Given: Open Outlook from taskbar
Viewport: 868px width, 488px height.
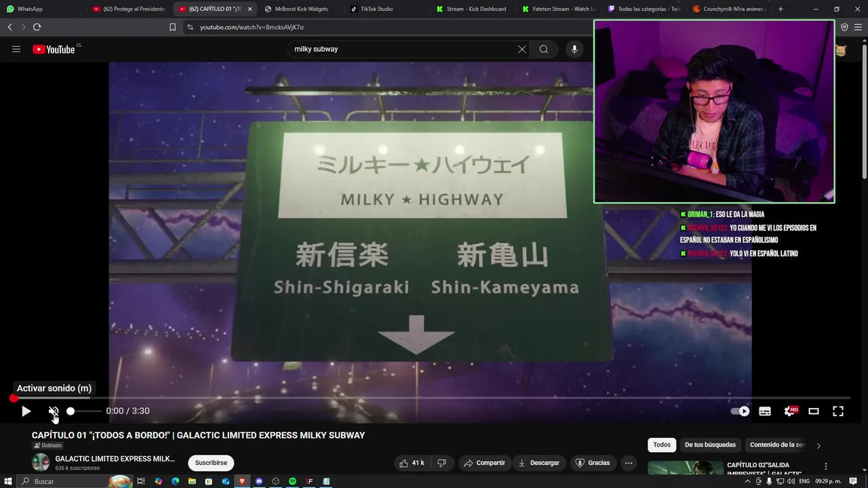Looking at the screenshot, I should (x=225, y=481).
